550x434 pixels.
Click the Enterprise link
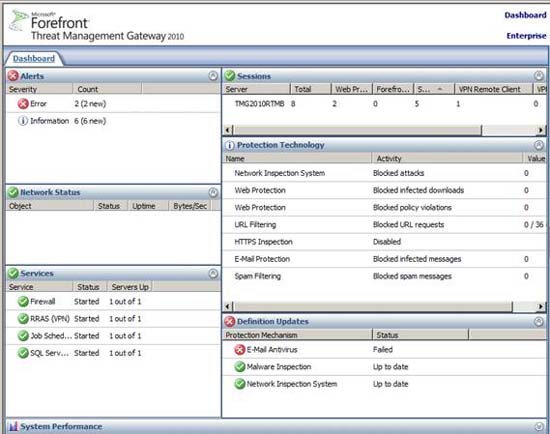526,36
